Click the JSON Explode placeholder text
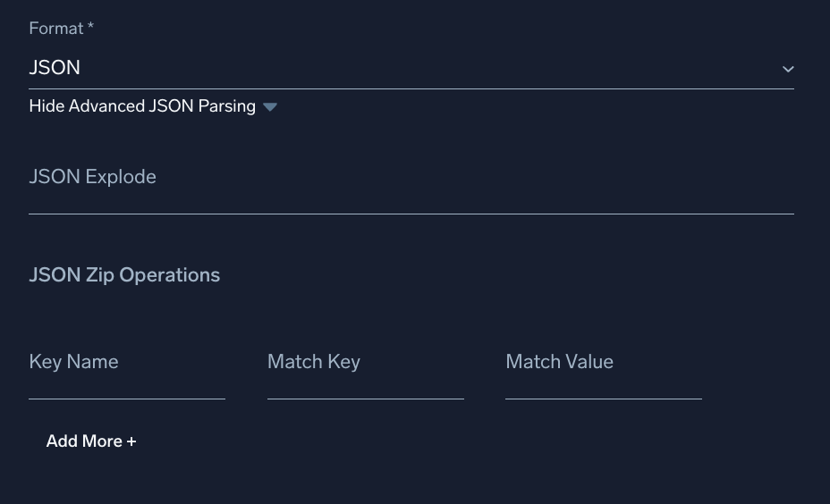The height and width of the screenshot is (504, 830). pos(92,177)
